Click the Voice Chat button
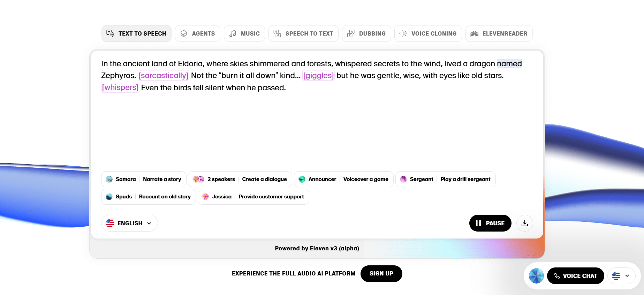This screenshot has width=644, height=295. tap(575, 276)
